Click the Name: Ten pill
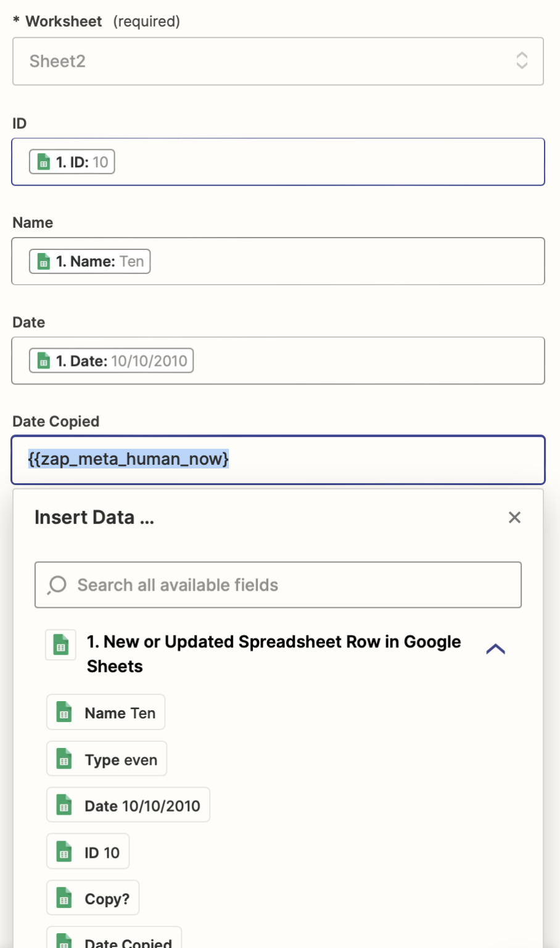Viewport: 560px width, 948px height. (x=90, y=262)
